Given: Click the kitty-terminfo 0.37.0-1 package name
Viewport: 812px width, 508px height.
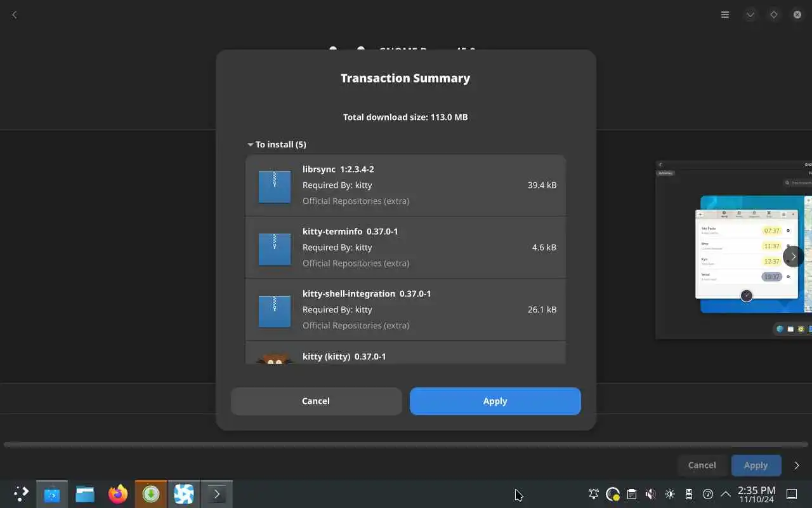Looking at the screenshot, I should (350, 231).
